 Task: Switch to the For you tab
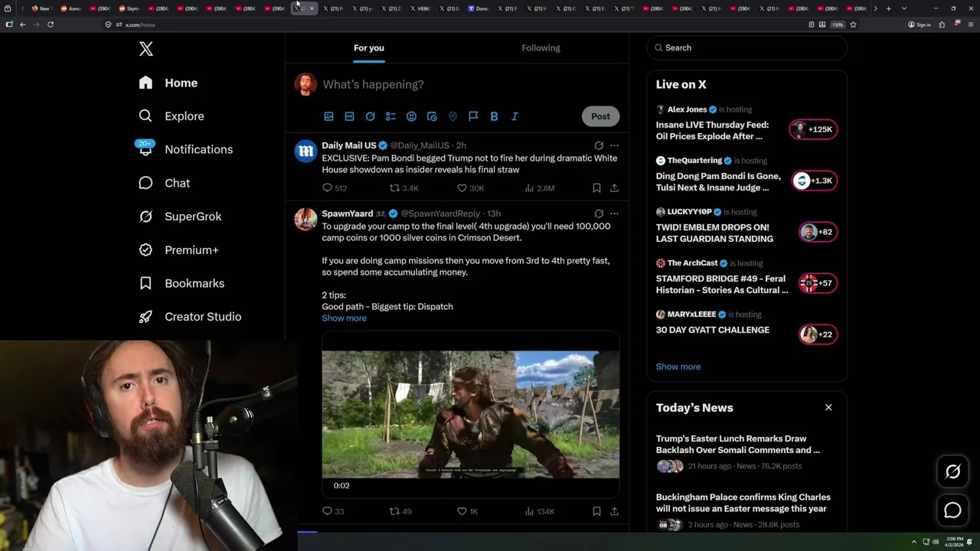[x=369, y=47]
